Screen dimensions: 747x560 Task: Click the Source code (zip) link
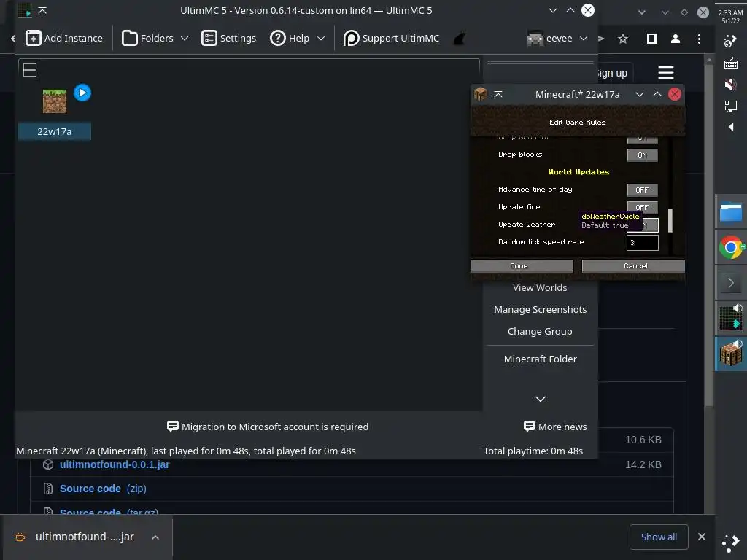click(103, 489)
